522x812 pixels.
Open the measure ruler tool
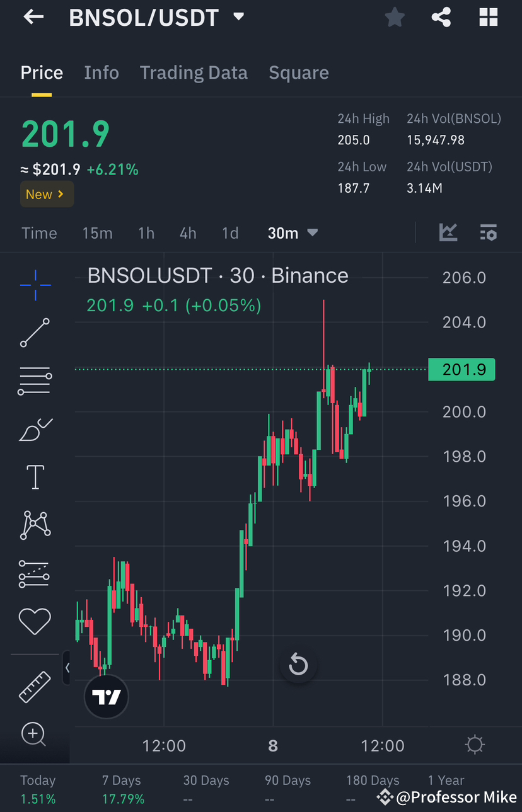point(34,687)
